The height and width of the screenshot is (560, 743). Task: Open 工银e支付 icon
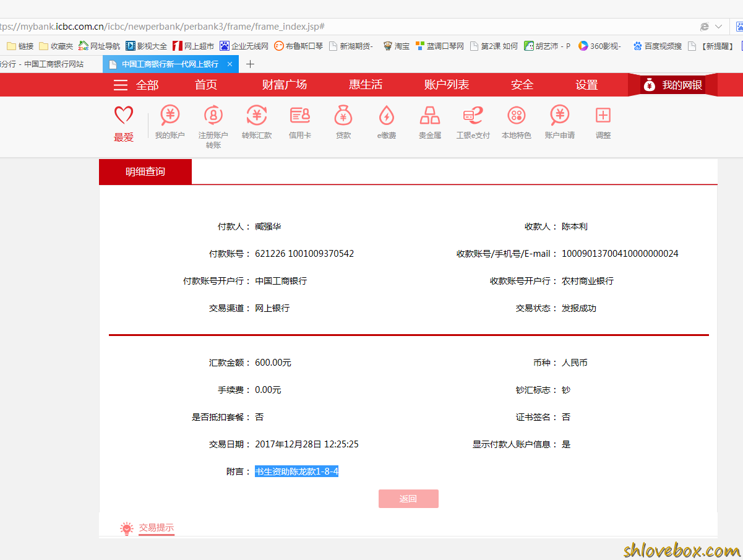click(x=473, y=122)
